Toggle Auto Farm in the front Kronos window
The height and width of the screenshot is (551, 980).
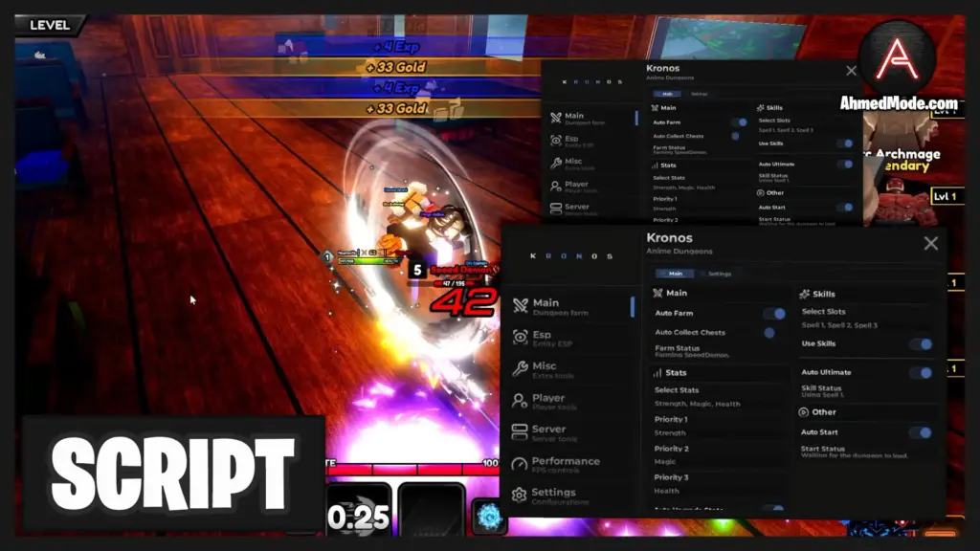click(773, 314)
